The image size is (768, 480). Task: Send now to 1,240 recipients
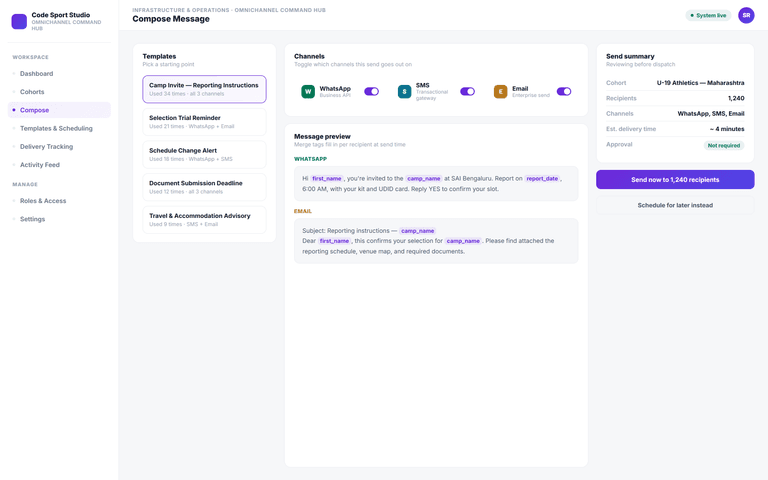(675, 180)
